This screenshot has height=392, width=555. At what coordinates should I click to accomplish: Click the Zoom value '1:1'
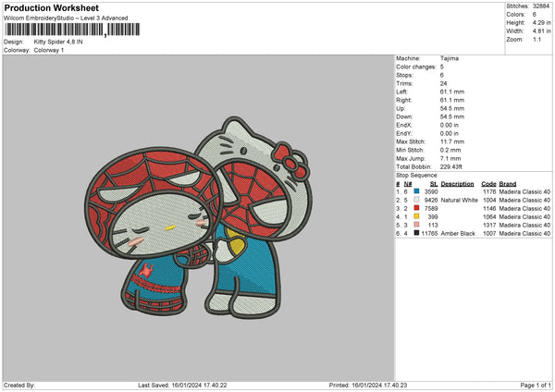pyautogui.click(x=536, y=39)
